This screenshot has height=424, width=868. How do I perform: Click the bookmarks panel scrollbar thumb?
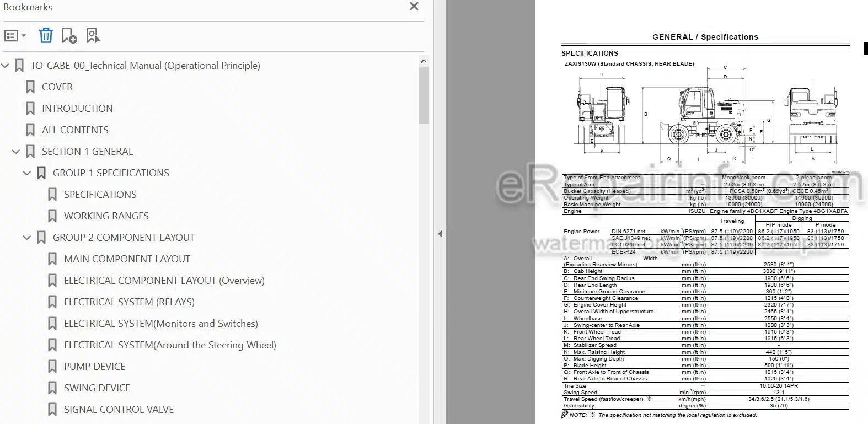point(424,95)
